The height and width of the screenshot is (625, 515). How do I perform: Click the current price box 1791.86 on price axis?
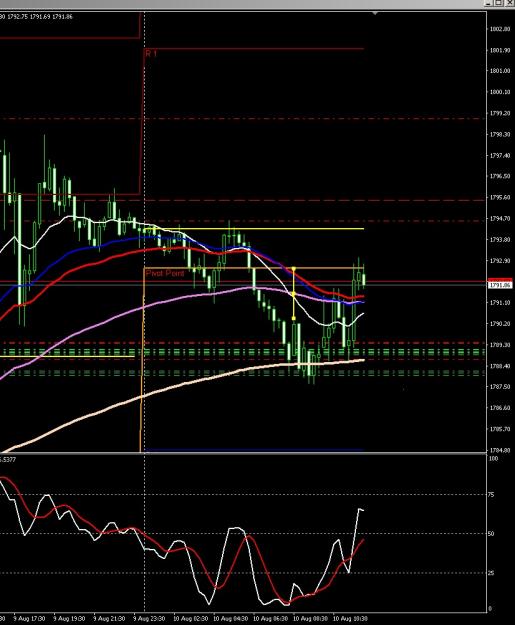tap(500, 285)
